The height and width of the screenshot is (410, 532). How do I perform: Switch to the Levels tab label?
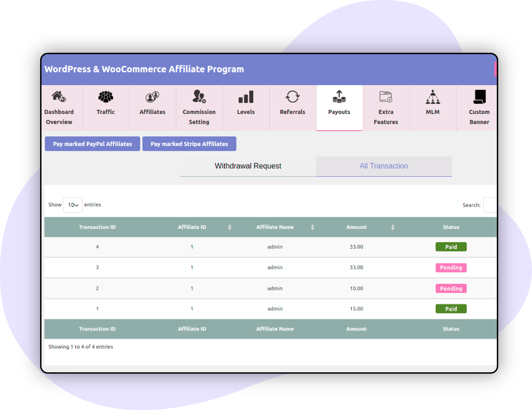pos(246,112)
